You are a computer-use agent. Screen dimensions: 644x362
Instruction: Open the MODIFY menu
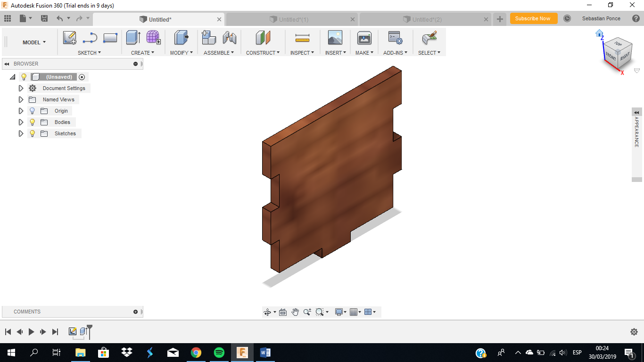click(182, 53)
